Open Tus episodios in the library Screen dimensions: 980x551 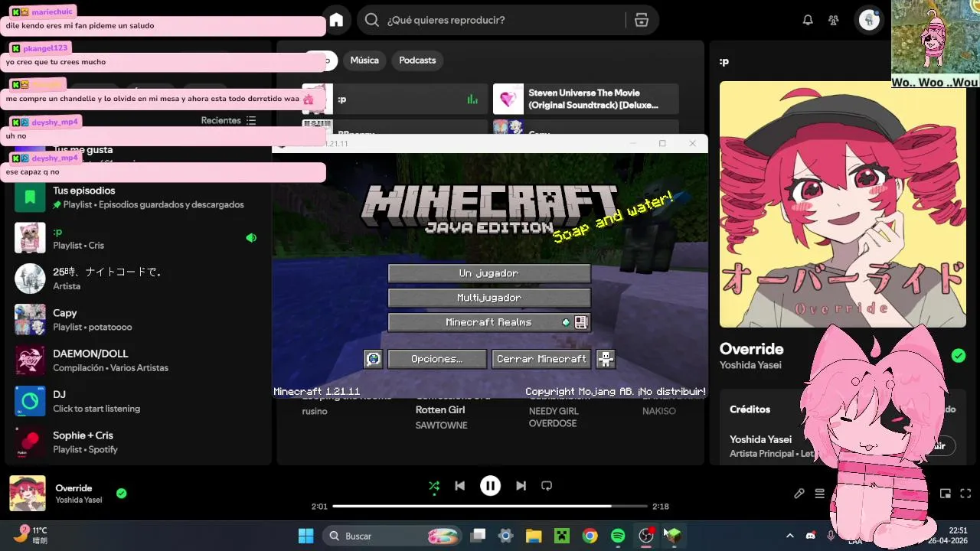(139, 197)
